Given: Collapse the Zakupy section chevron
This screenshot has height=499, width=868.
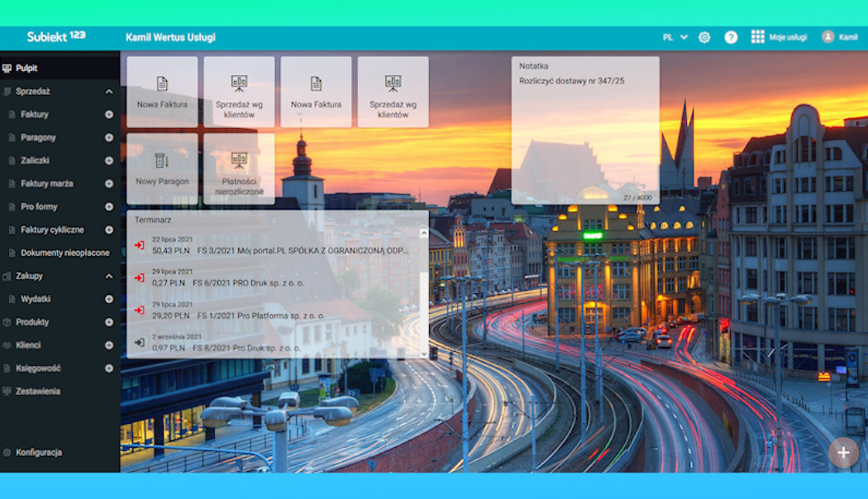Looking at the screenshot, I should pos(109,276).
